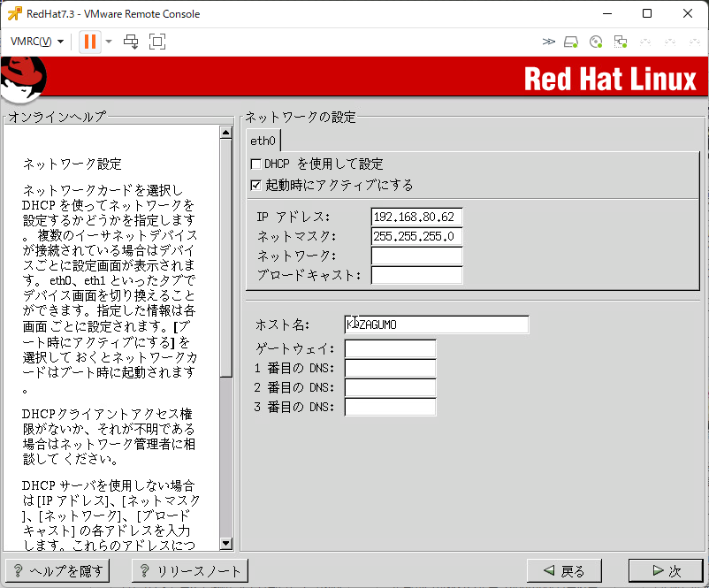709x588 pixels.
Task: Pause the virtual machine
Action: pos(90,42)
